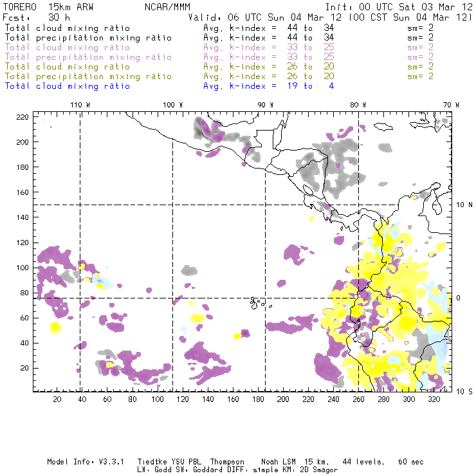Click the purple "Total cloud mixing ratio" legend line
Image resolution: width=476 pixels, height=476 pixels.
(x=68, y=48)
